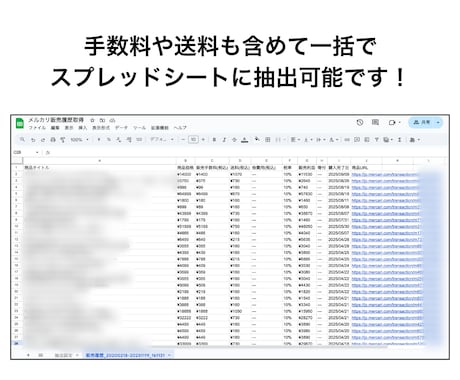460x380 pixels.
Task: Open the all sheets list icon
Action: [x=40, y=355]
